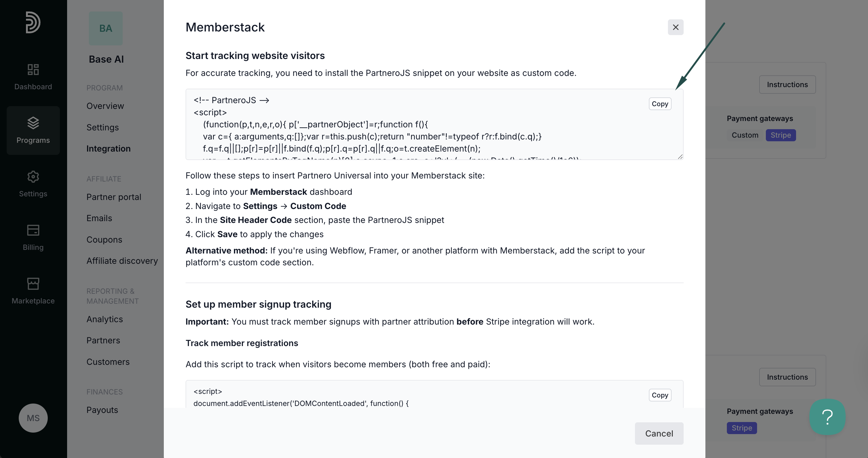Click the Custom gateway tag
Image resolution: width=868 pixels, height=458 pixels.
(745, 135)
